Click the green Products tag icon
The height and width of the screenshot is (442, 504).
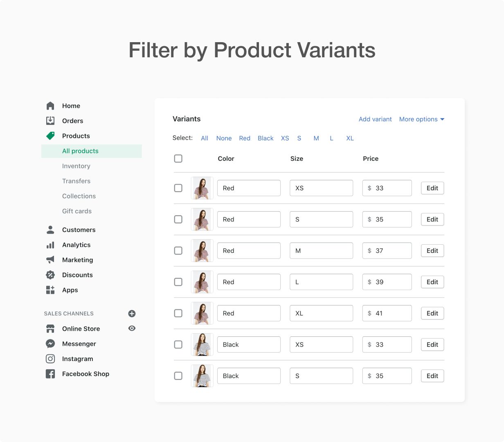point(50,136)
